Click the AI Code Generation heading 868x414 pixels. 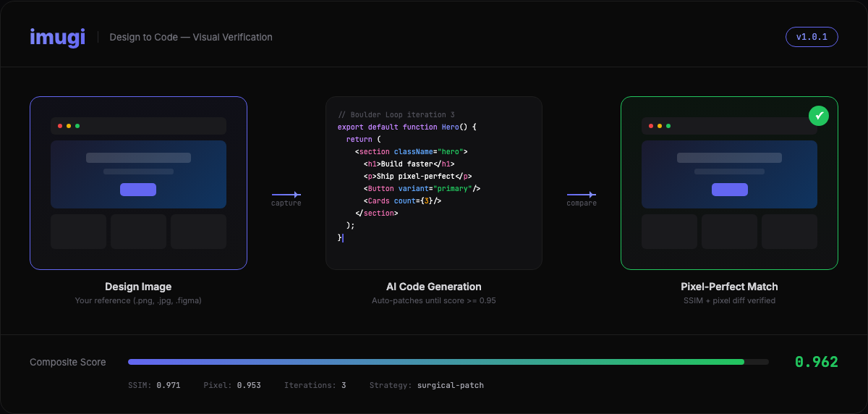click(434, 287)
